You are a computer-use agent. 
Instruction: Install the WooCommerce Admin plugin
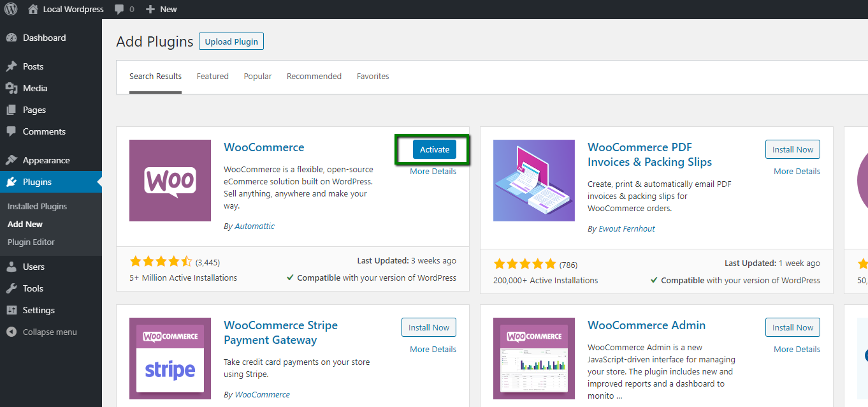(793, 327)
